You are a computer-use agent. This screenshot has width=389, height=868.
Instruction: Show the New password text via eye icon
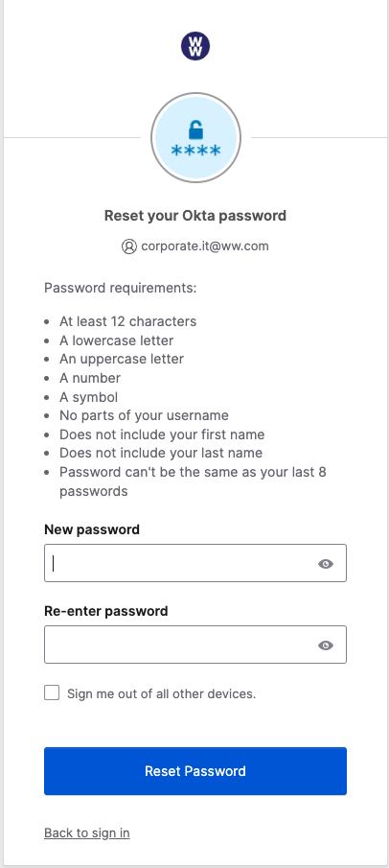[326, 564]
